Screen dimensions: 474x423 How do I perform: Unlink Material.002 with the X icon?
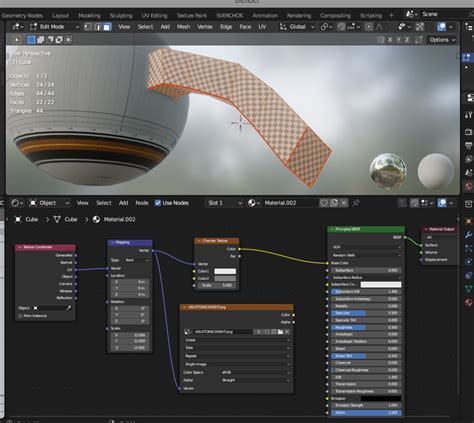pyautogui.click(x=343, y=203)
